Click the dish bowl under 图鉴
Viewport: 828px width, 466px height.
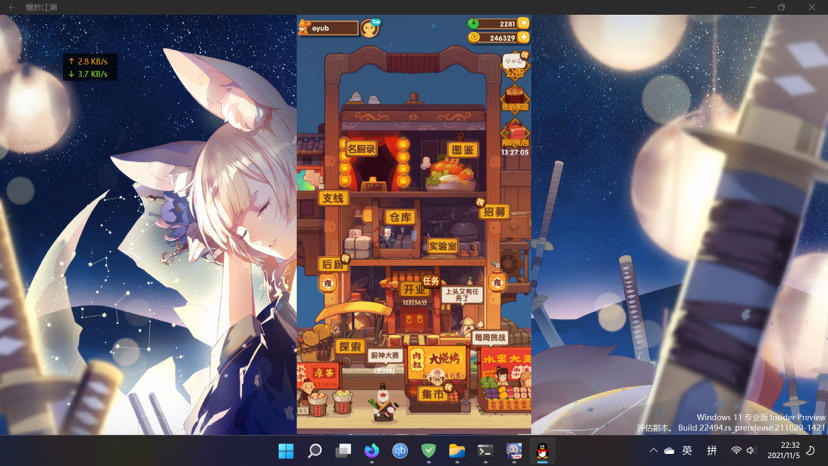tap(450, 177)
